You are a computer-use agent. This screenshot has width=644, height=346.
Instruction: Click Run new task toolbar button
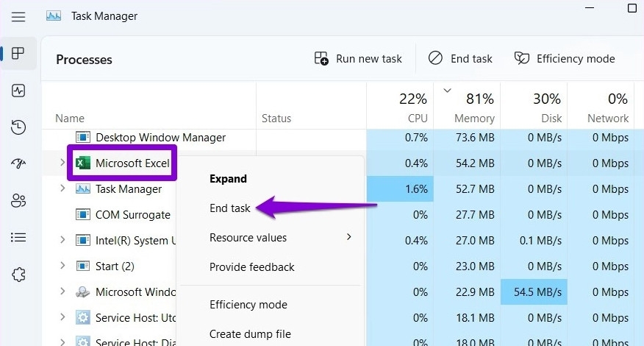(x=358, y=59)
